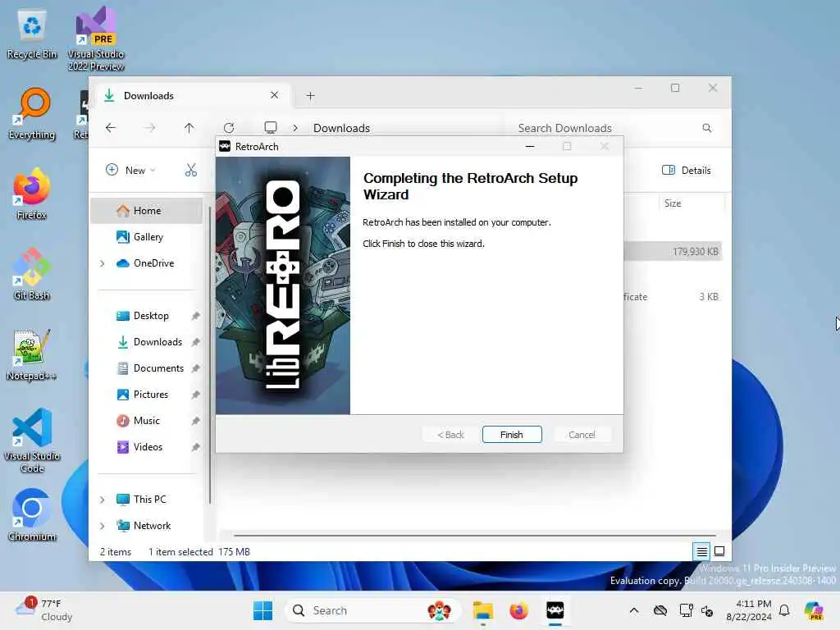Screen dimensions: 840x630
Task: Close the Downloads tab
Action: tap(274, 95)
